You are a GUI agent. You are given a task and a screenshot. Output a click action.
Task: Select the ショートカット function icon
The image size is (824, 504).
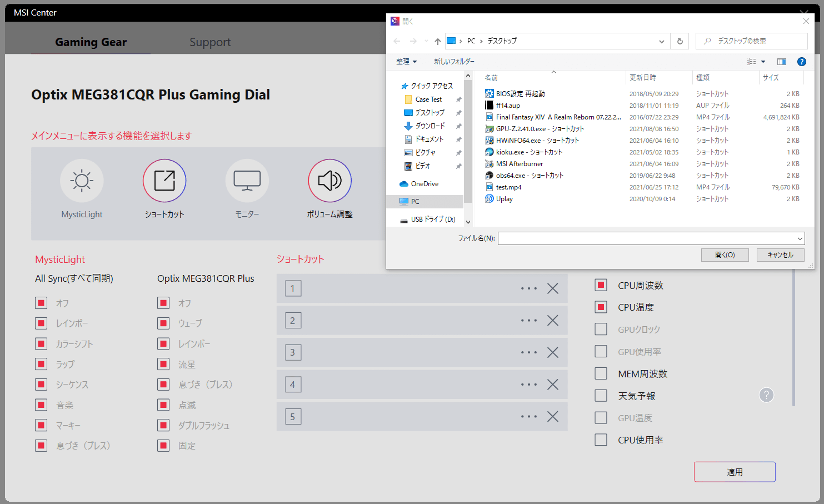(164, 181)
